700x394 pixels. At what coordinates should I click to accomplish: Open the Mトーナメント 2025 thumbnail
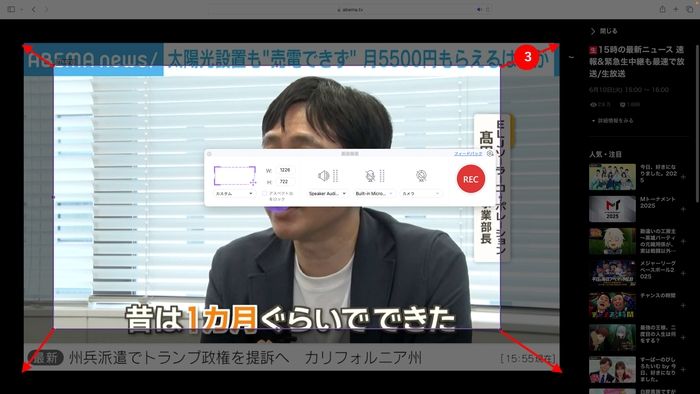pos(612,209)
